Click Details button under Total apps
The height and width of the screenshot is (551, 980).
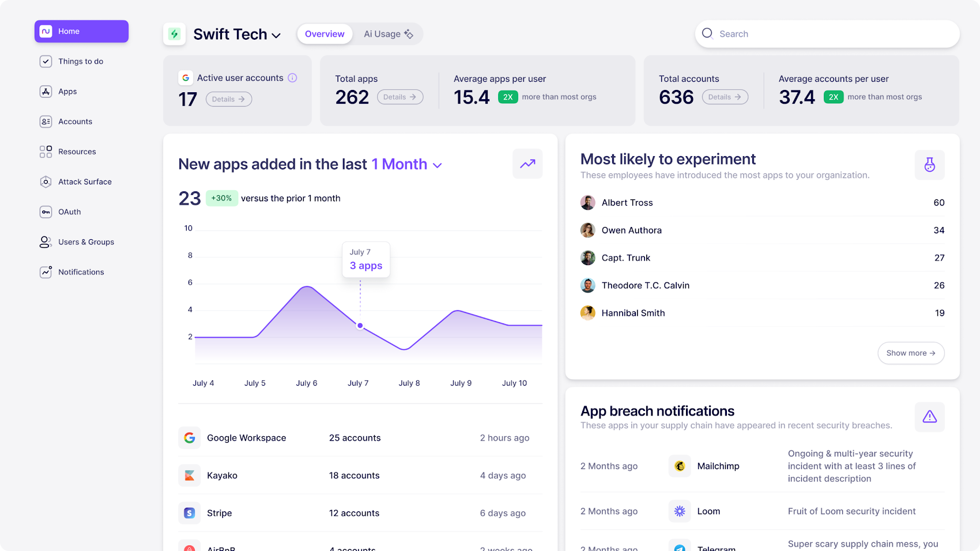pos(400,97)
